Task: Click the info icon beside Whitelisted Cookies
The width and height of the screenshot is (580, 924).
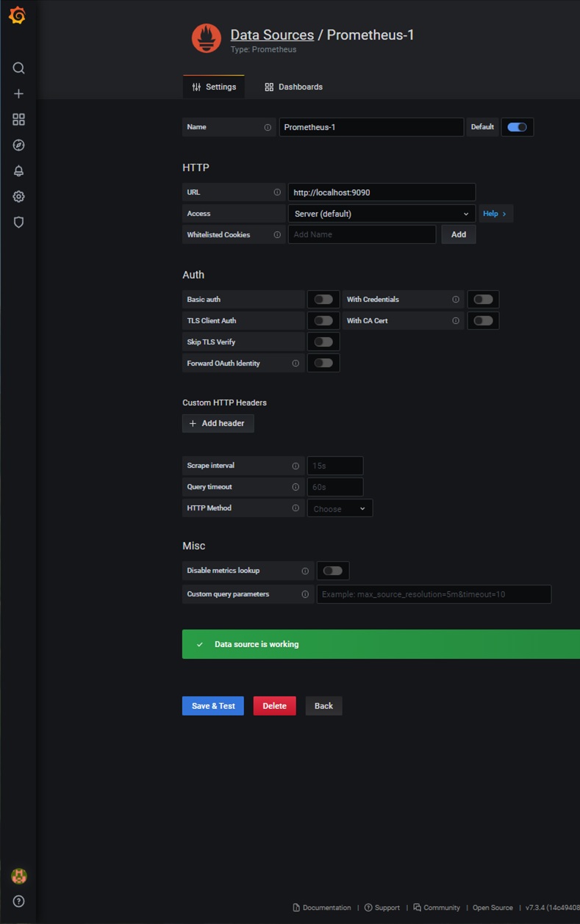Action: point(277,235)
